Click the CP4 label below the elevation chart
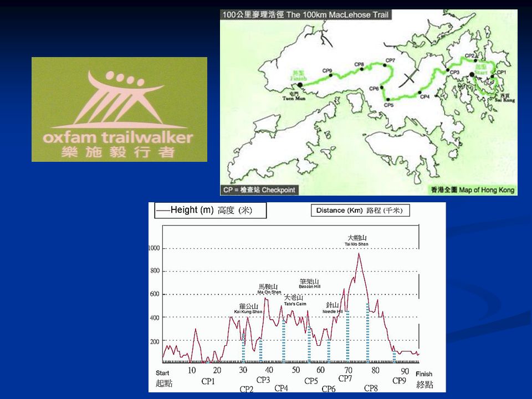This screenshot has width=532, height=399. (282, 388)
